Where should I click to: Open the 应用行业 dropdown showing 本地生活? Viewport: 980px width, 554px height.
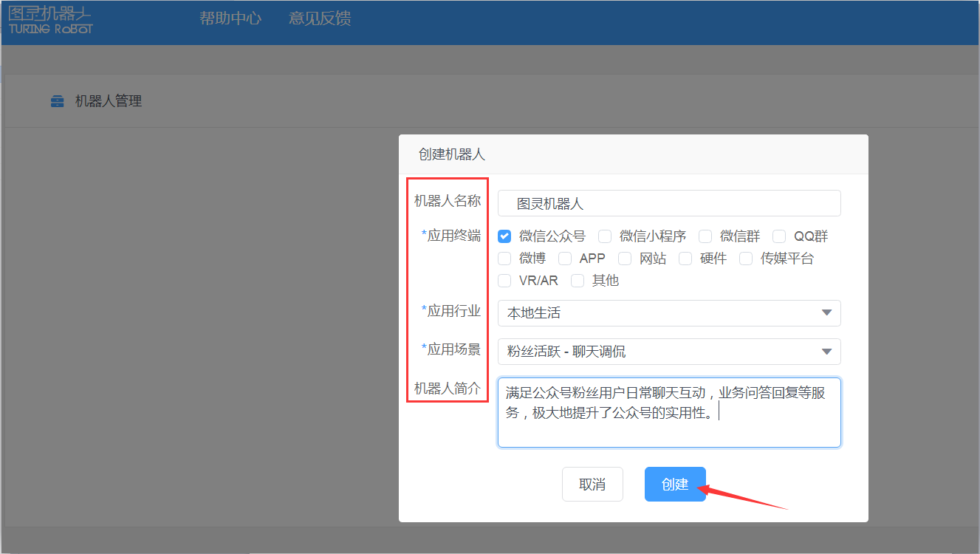point(668,313)
